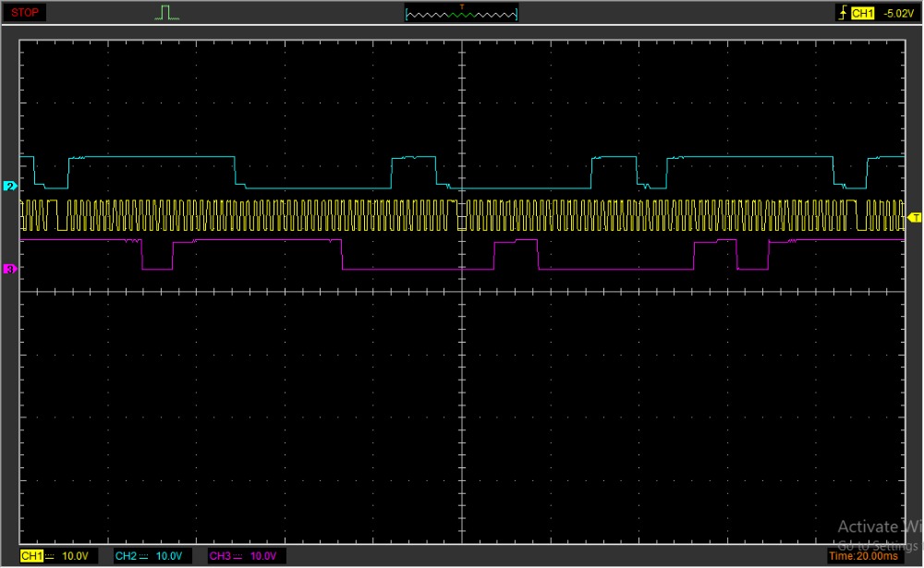Click the magenta channel 3 ground marker
924x568 pixels.
(x=10, y=269)
